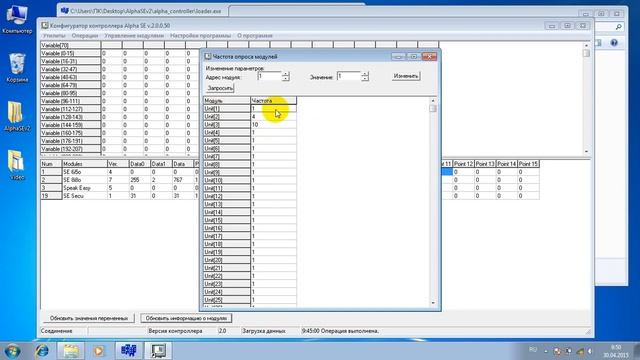Select the Variable[70] header cell
The height and width of the screenshot is (360, 640).
70,45
